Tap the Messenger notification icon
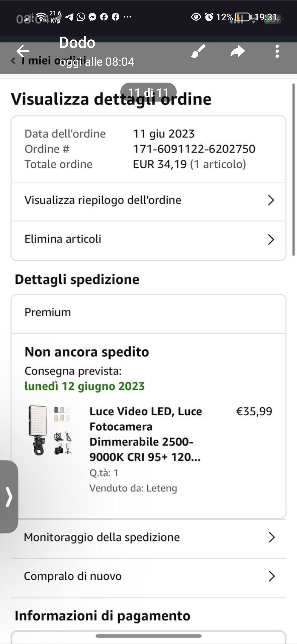Viewport: 297px width, 644px height. [93, 17]
